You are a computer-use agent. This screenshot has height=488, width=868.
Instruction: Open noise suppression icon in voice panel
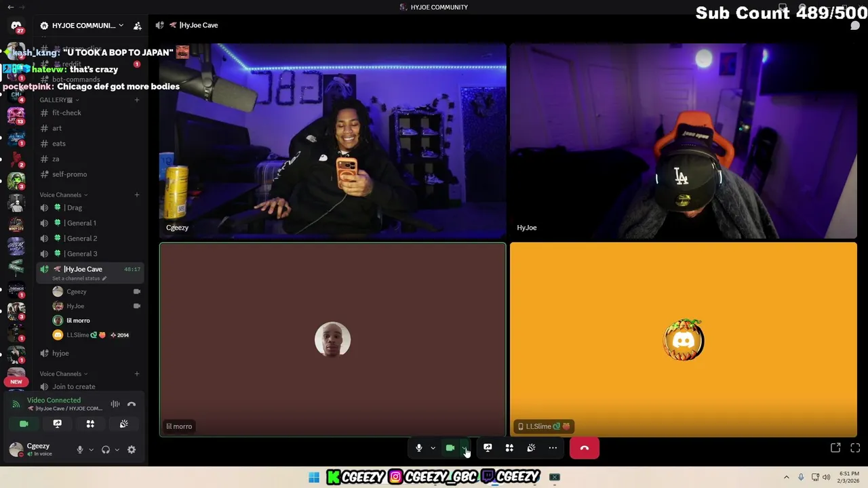tap(115, 404)
